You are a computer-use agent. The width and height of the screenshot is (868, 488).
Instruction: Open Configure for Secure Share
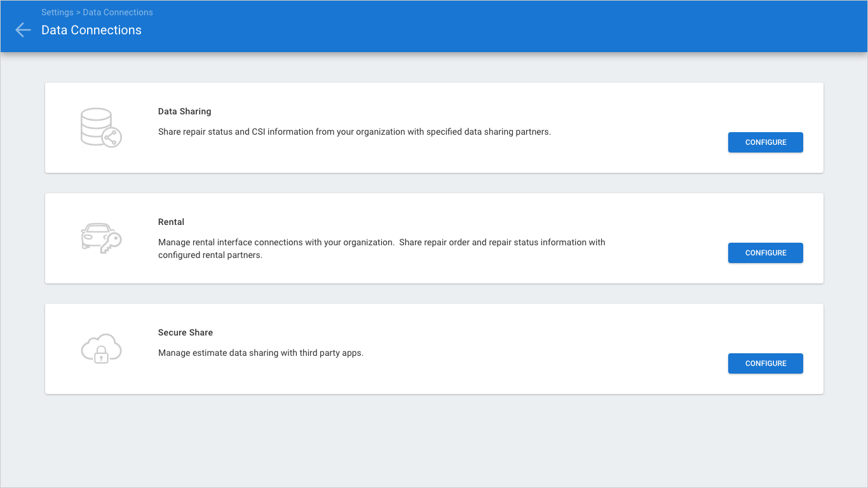[765, 363]
